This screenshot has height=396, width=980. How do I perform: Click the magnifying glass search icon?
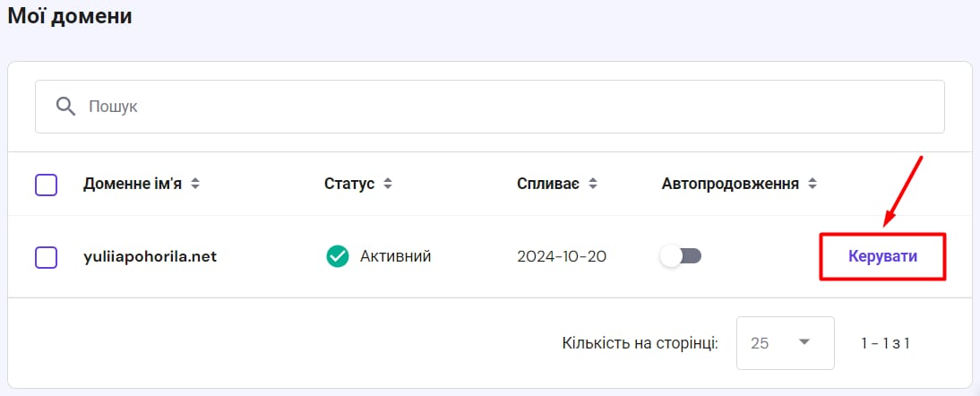coord(65,107)
